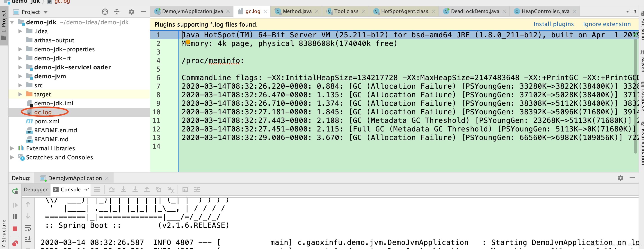Click line 12 Full GC log entry
644x249 pixels.
click(409, 129)
